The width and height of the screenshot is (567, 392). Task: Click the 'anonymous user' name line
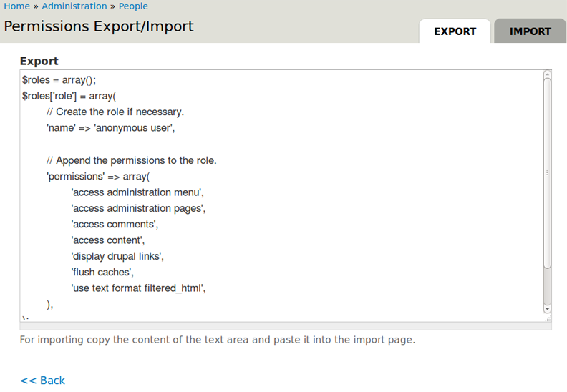pyautogui.click(x=111, y=128)
